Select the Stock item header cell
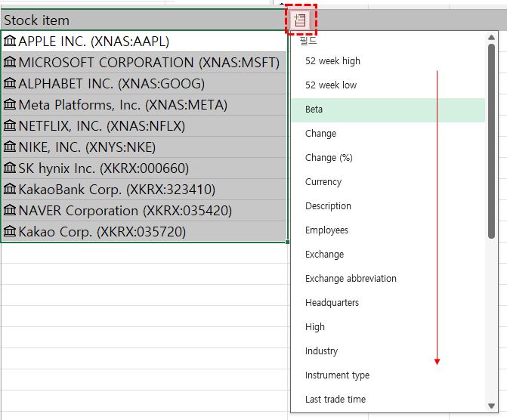The image size is (507, 420). [144, 20]
